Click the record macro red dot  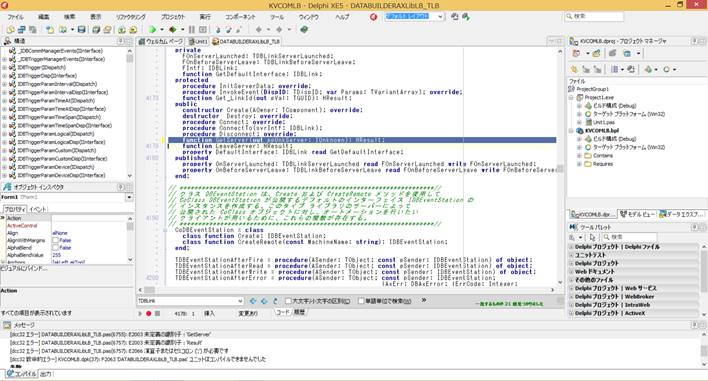[148, 313]
